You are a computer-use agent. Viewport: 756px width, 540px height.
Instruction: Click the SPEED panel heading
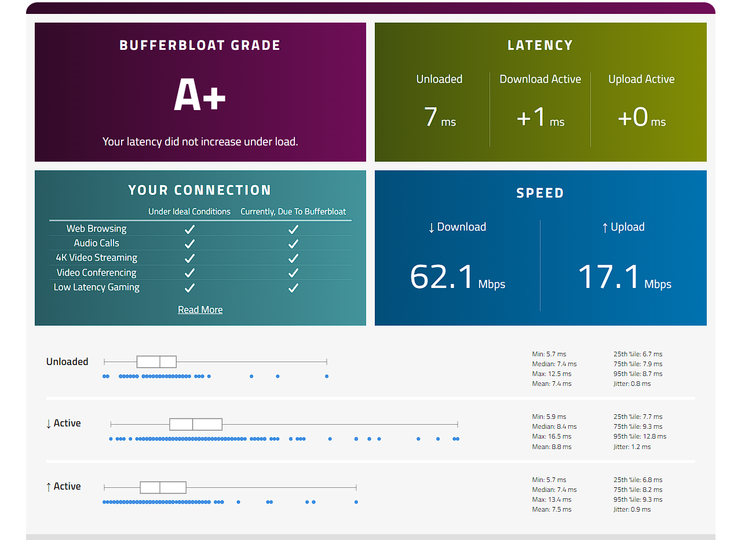(540, 193)
